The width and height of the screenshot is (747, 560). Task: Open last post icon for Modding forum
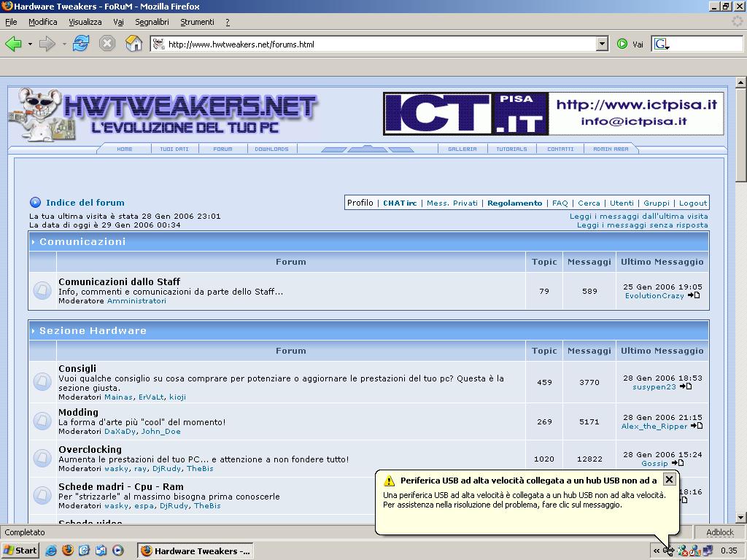697,426
